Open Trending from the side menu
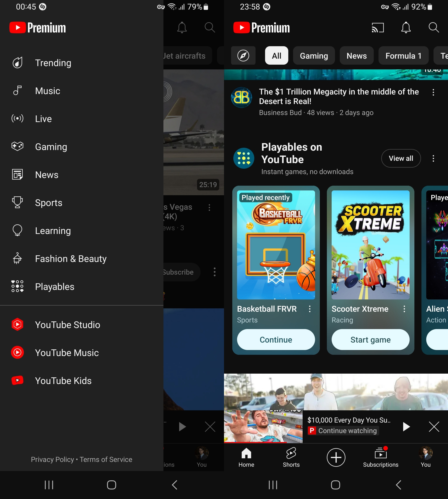 (82, 63)
